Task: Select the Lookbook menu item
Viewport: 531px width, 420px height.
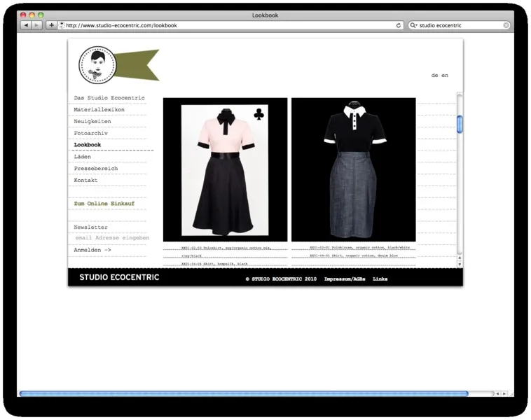Action: (88, 144)
